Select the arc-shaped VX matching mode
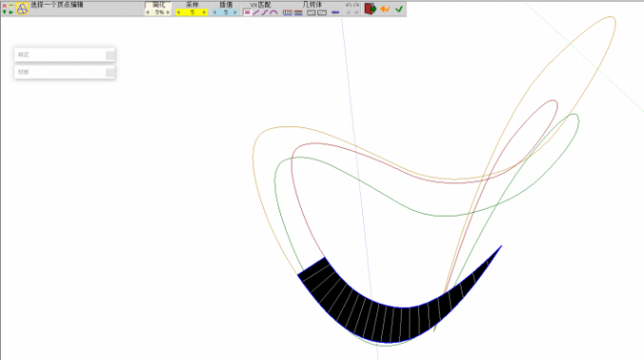 pos(274,12)
